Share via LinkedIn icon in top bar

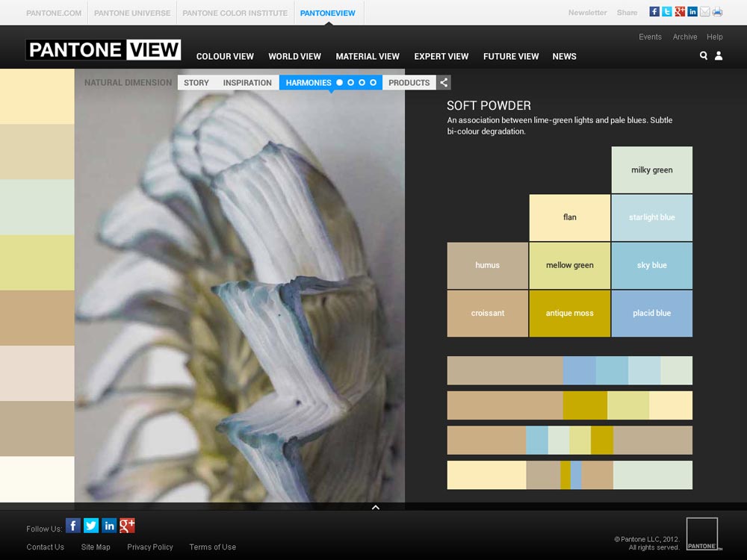pyautogui.click(x=692, y=12)
